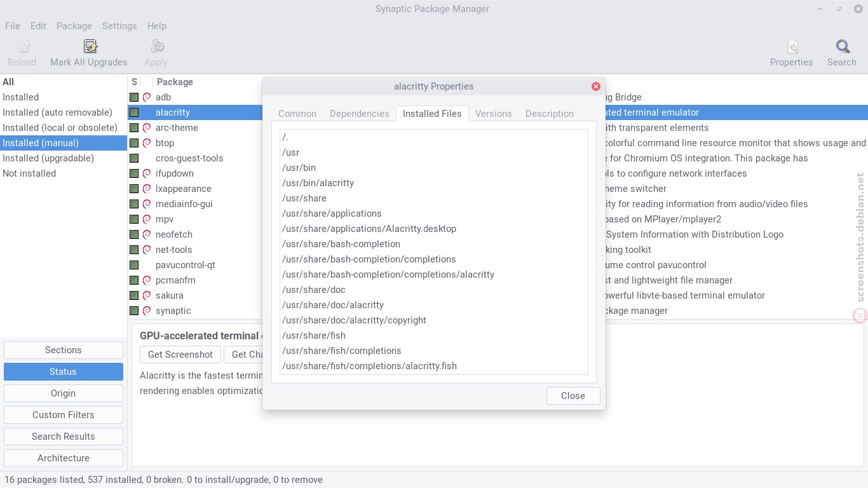Click the Debian swirl icon next to lxappearance
The image size is (868, 488).
(x=147, y=189)
